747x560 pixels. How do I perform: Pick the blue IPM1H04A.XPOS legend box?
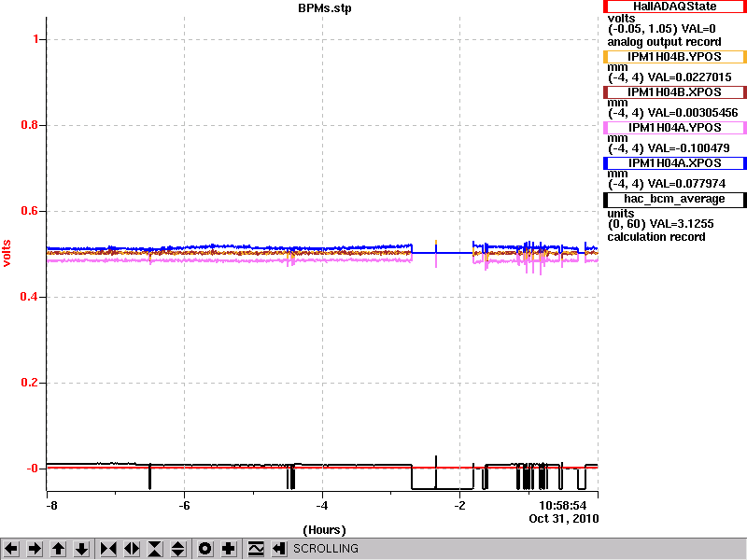tap(674, 163)
